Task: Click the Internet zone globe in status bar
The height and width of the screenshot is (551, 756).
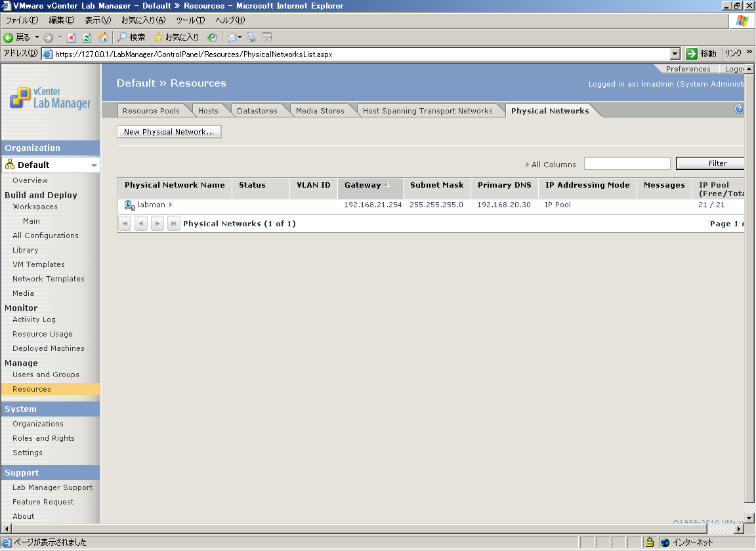Action: (x=665, y=542)
